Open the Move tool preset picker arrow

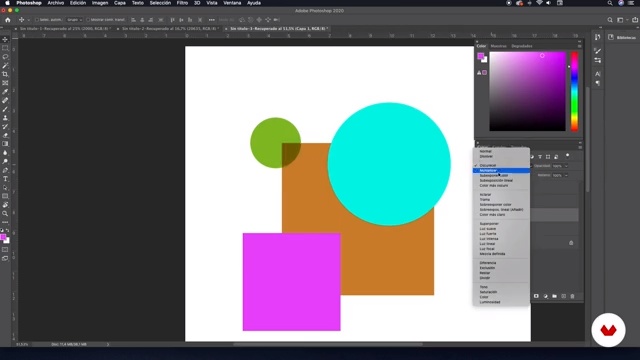pyautogui.click(x=28, y=20)
